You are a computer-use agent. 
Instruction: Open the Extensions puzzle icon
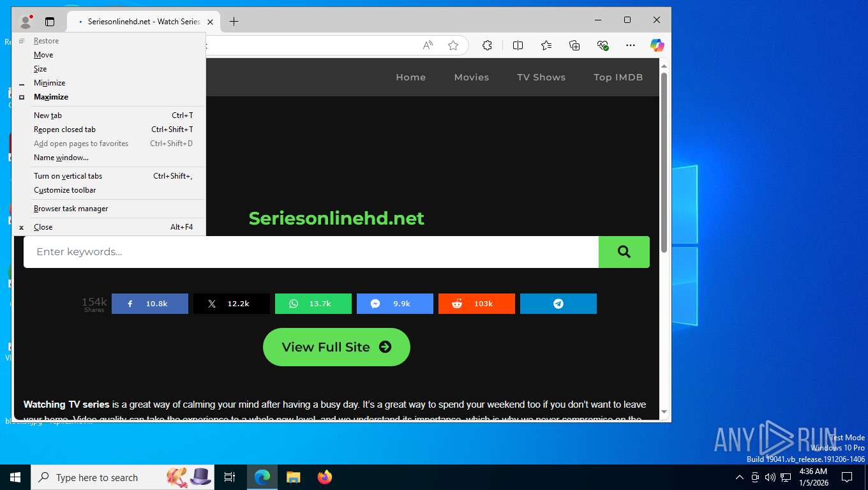click(x=487, y=45)
